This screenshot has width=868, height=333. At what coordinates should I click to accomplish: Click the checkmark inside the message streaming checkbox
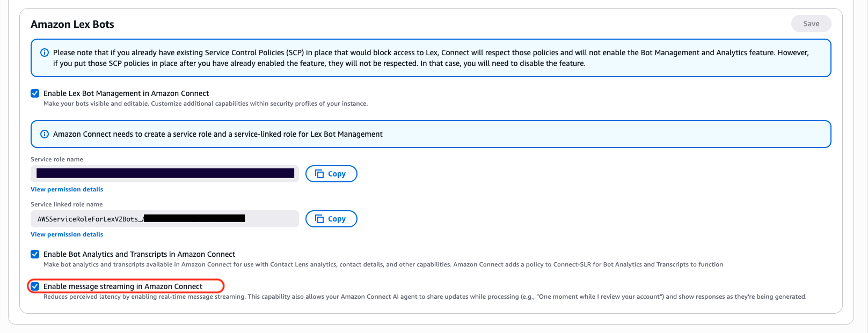click(x=35, y=286)
